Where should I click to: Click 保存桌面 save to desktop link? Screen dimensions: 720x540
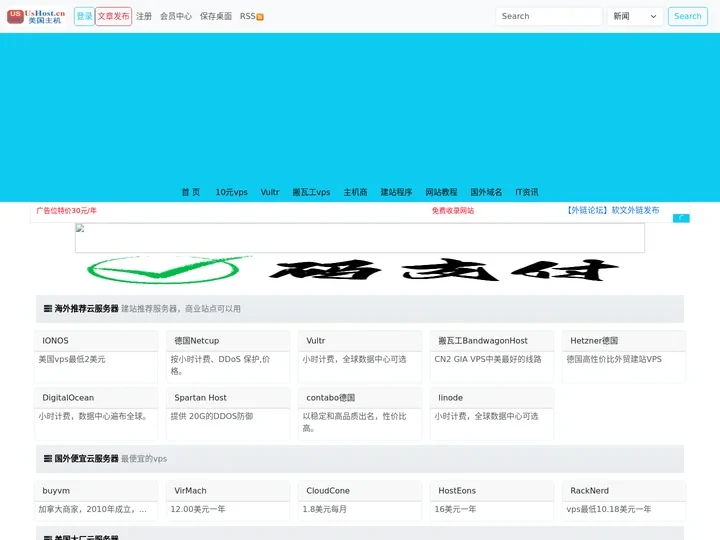point(216,17)
